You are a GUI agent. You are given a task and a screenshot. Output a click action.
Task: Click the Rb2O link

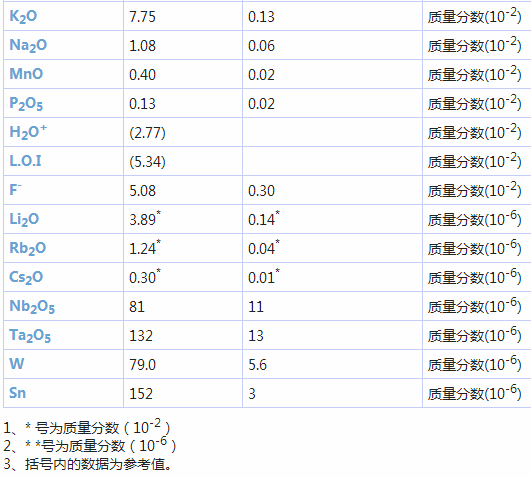27,249
